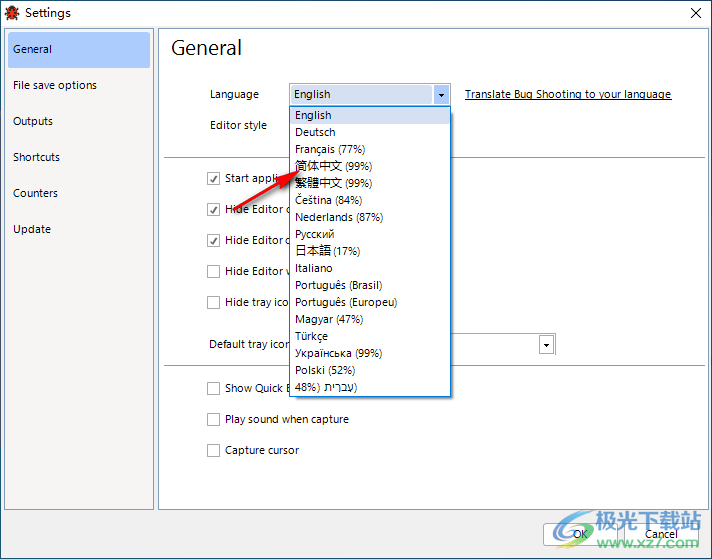Select the General settings tab
This screenshot has width=712, height=559.
[x=79, y=49]
